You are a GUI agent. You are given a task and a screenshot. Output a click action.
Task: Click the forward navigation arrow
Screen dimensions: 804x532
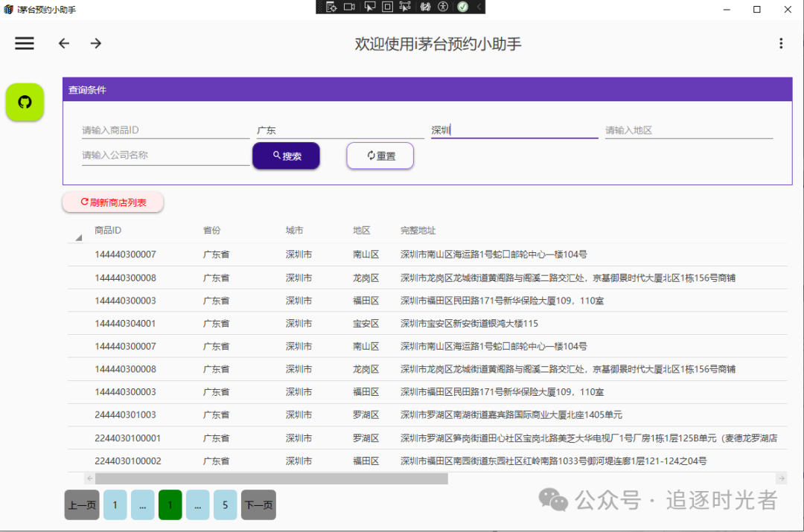(95, 43)
